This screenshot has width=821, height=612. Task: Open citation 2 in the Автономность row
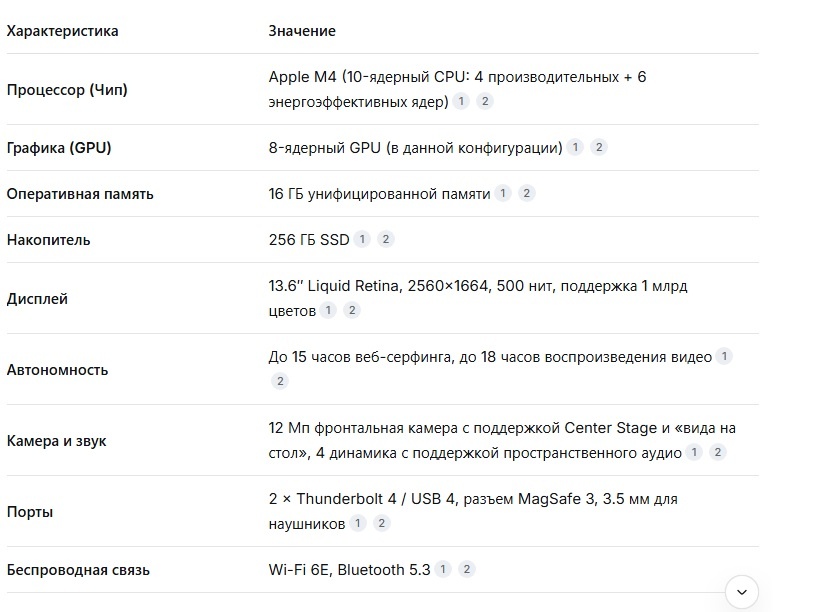pyautogui.click(x=280, y=381)
